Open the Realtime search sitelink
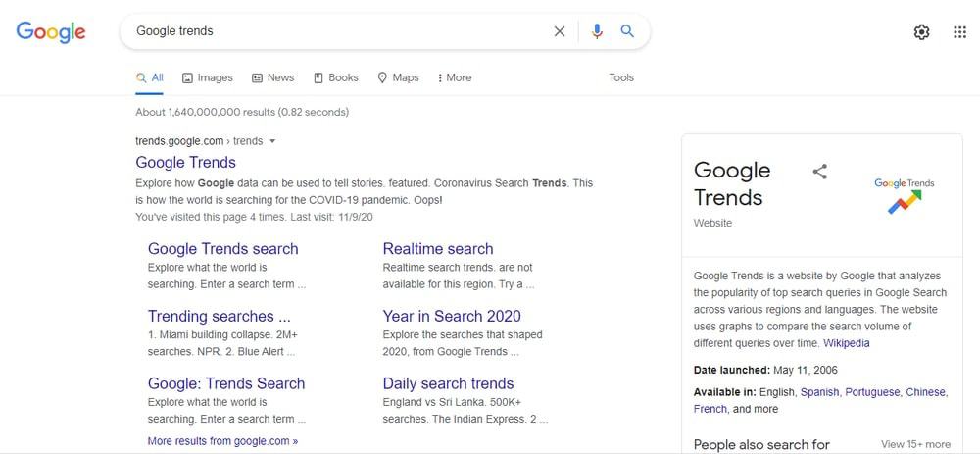 click(x=438, y=249)
